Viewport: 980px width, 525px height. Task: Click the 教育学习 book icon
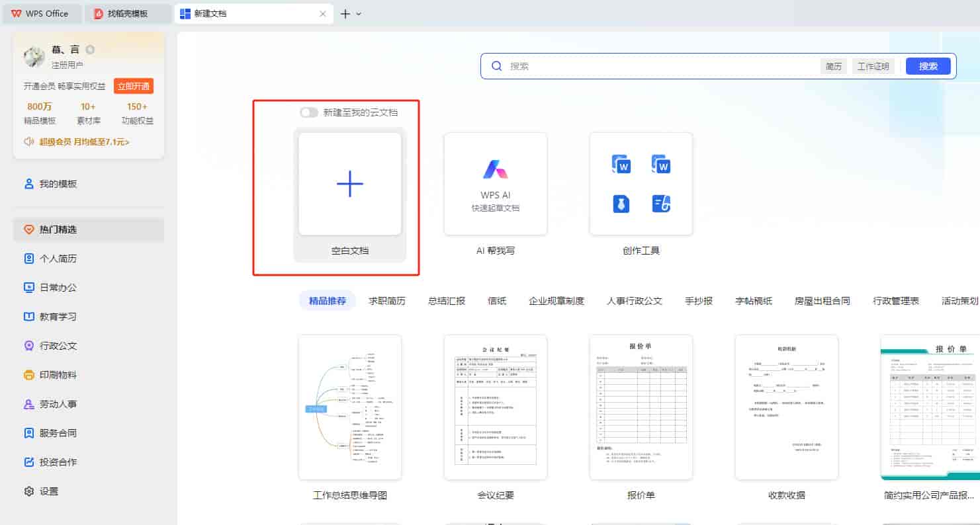tap(28, 317)
